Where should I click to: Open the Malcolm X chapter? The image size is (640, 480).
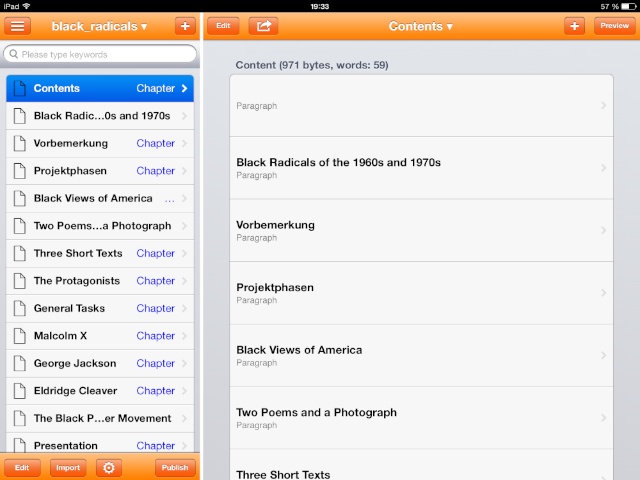100,336
